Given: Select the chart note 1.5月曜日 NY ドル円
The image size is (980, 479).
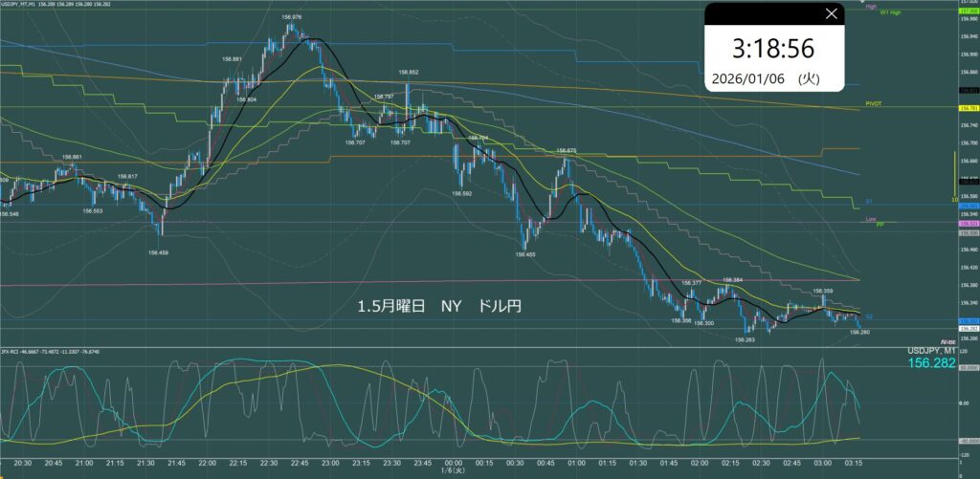Looking at the screenshot, I should point(440,306).
